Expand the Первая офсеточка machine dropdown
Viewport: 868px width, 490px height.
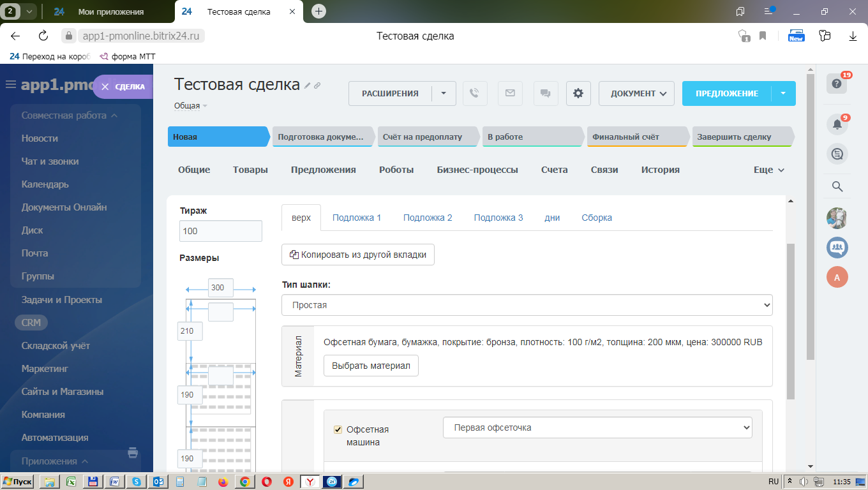point(597,427)
